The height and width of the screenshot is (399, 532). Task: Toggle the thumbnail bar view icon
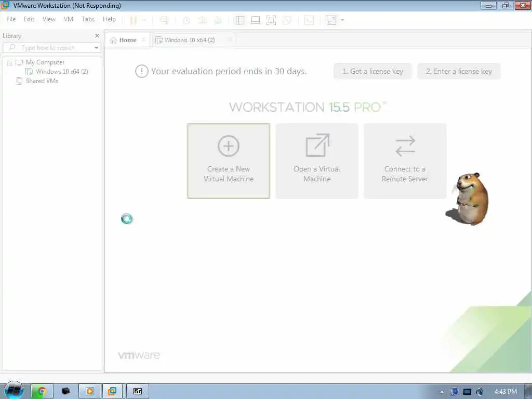(256, 20)
